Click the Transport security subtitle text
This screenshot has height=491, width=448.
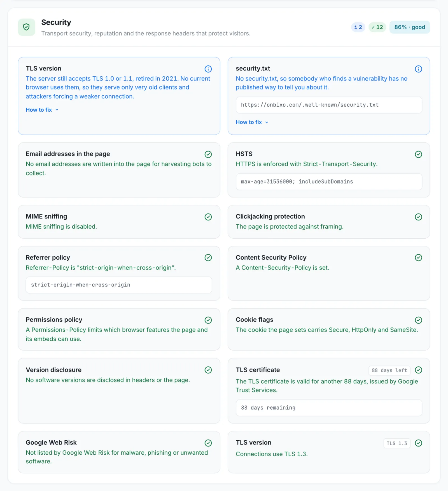146,34
